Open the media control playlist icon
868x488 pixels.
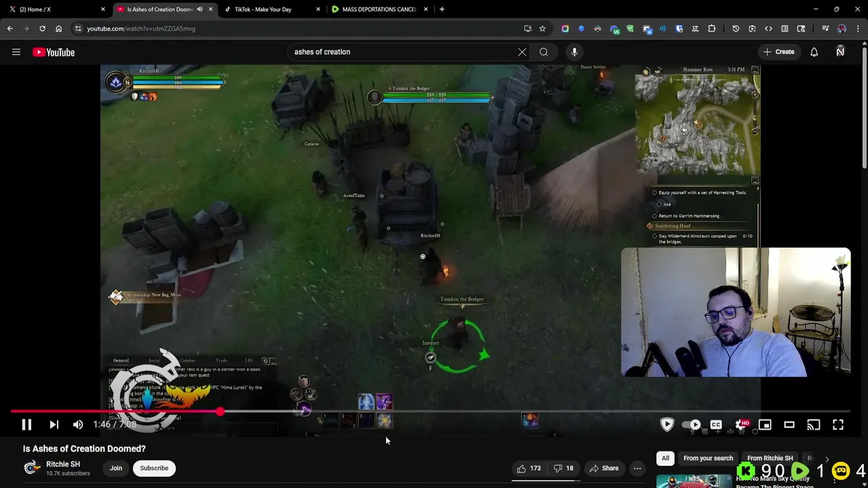(825, 28)
